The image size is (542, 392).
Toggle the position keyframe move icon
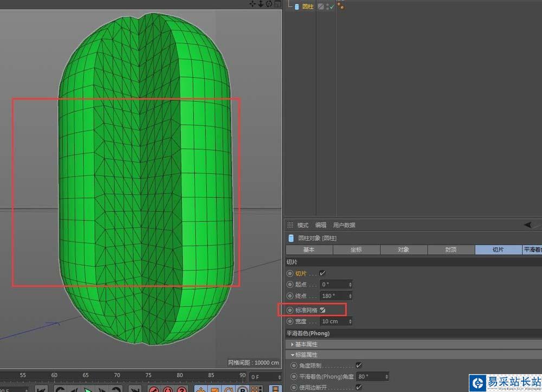[x=201, y=389]
